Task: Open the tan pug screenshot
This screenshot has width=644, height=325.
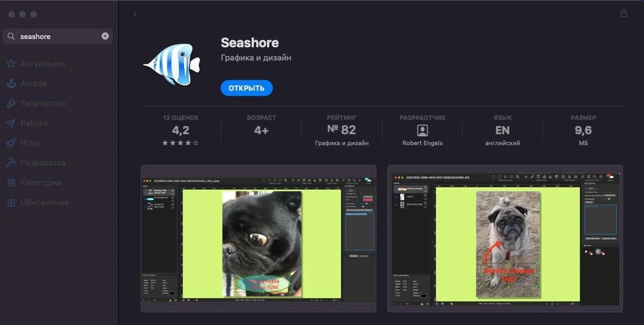Action: [505, 239]
